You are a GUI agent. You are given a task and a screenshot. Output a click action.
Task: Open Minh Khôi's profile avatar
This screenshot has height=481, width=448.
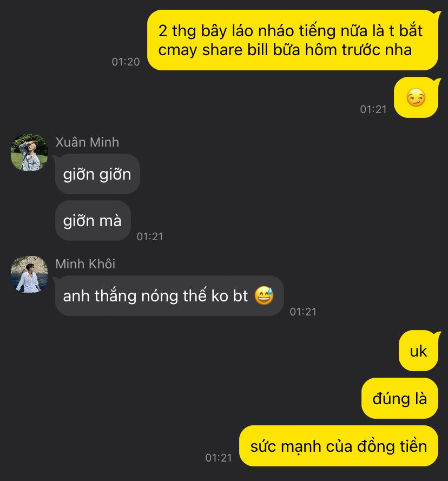(29, 274)
